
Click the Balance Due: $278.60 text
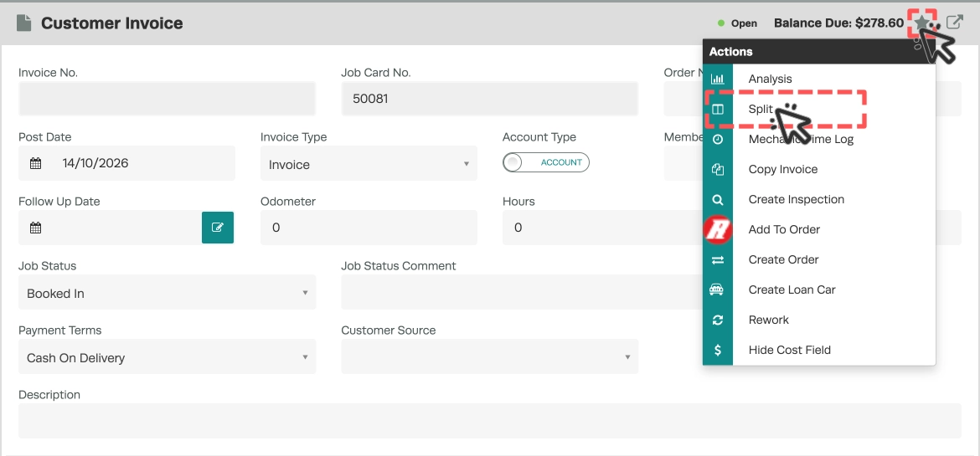(x=838, y=23)
